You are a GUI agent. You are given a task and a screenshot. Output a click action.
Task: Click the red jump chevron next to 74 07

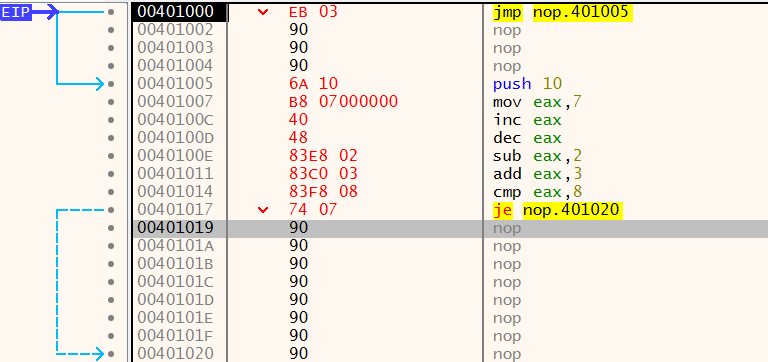click(x=263, y=210)
